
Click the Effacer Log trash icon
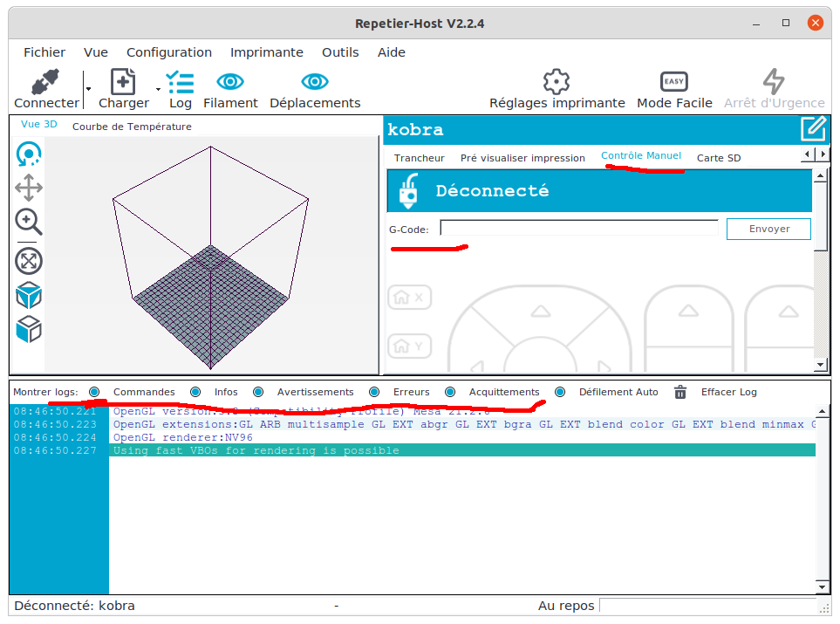pos(680,392)
